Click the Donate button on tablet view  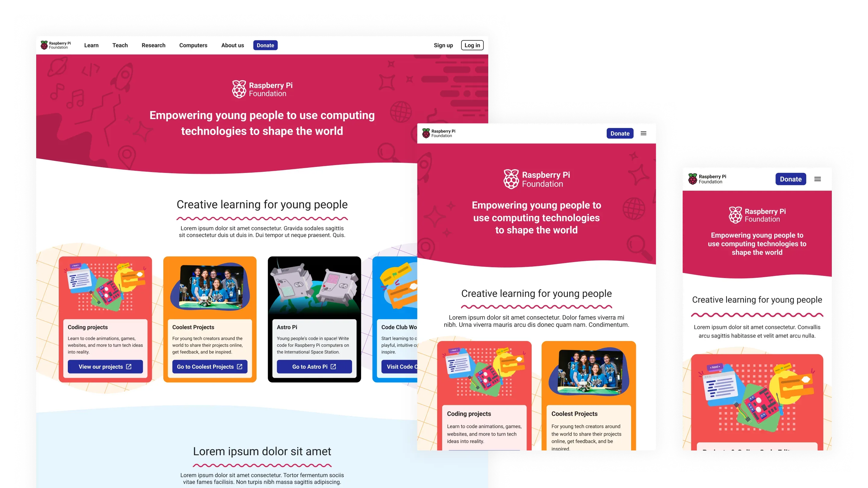point(620,133)
